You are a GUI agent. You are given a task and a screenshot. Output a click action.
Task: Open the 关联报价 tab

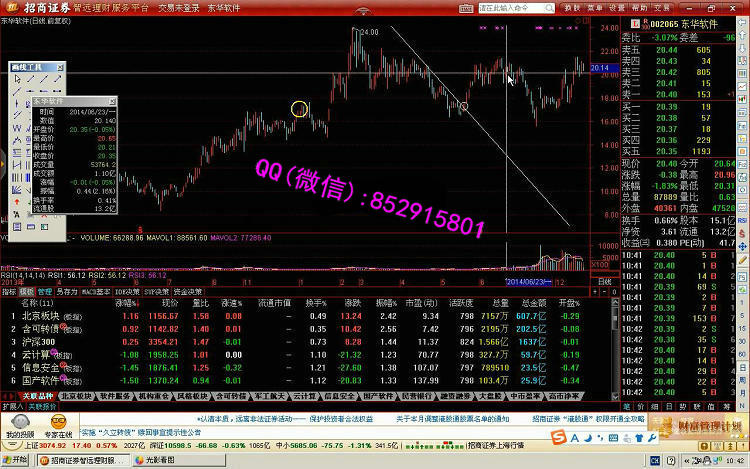click(43, 407)
